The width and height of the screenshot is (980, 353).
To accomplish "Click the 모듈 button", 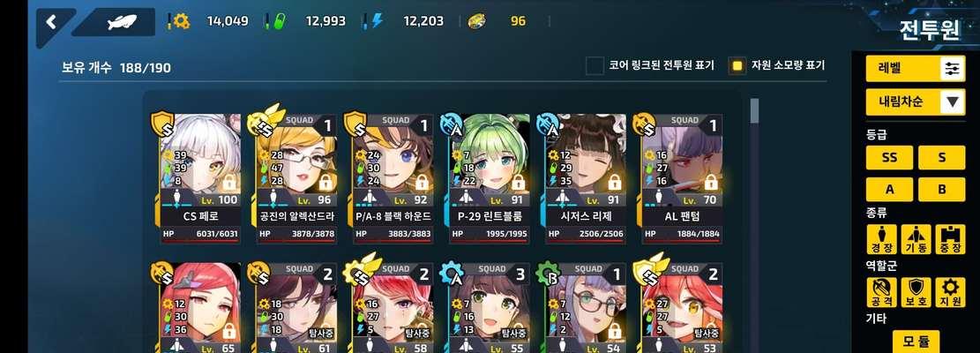I will 916,342.
